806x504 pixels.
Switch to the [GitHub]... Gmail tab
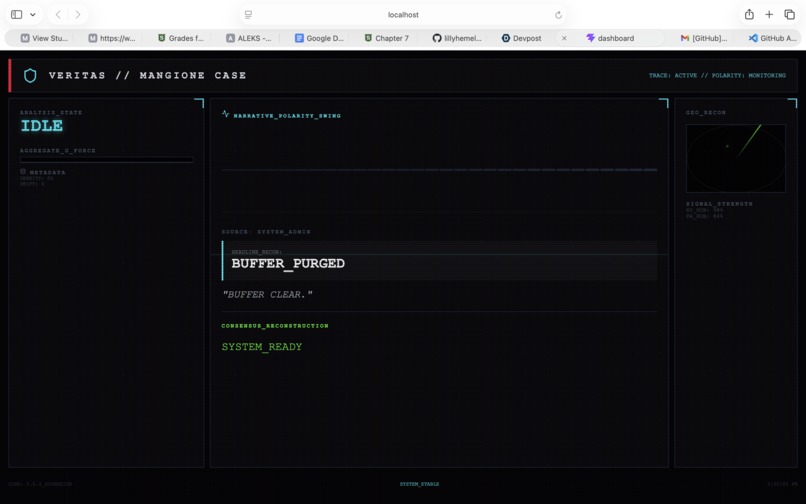point(704,38)
